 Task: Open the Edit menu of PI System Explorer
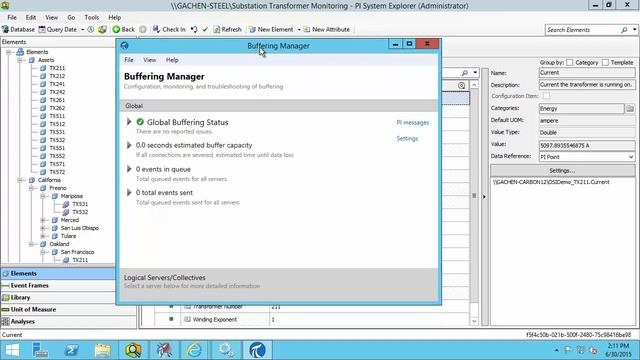pyautogui.click(x=31, y=18)
